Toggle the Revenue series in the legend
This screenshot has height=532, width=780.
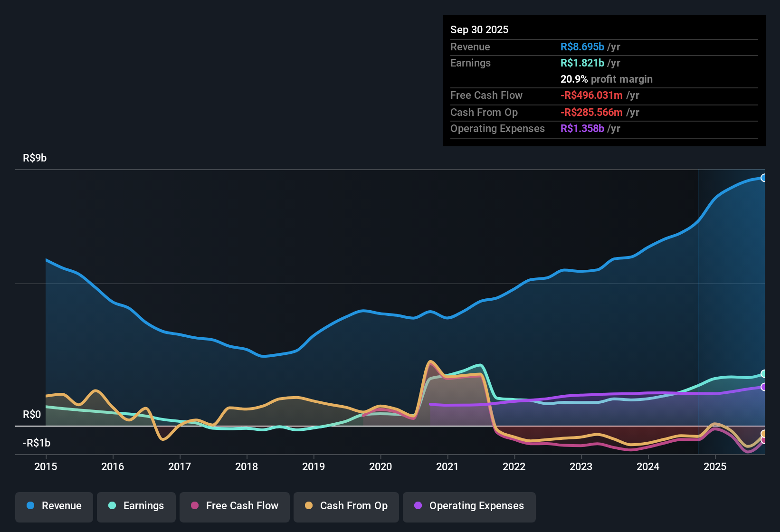coord(54,506)
